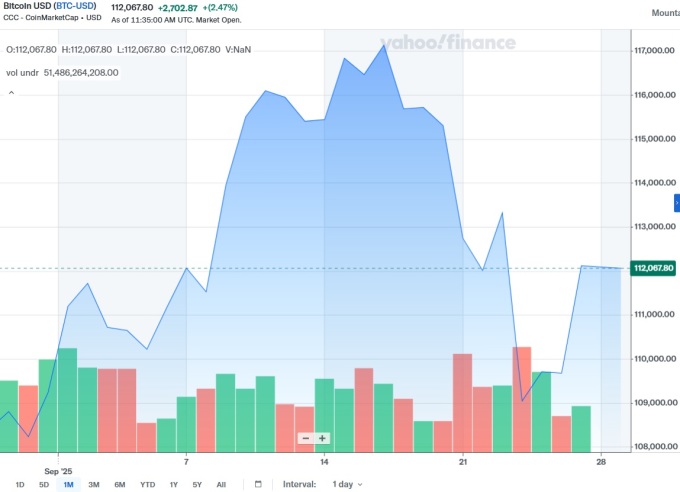The image size is (680, 492).
Task: Click the C:112,067.80 close value
Action: 195,49
